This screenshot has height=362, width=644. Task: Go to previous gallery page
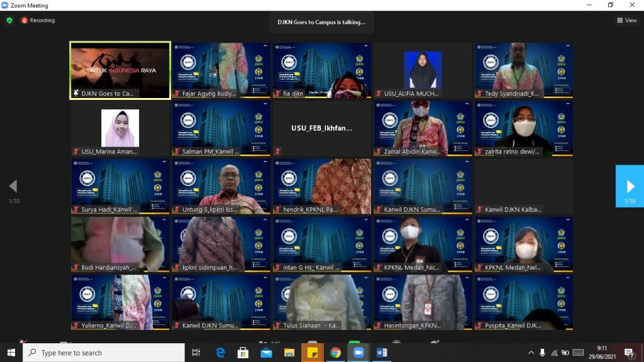pos(13,186)
